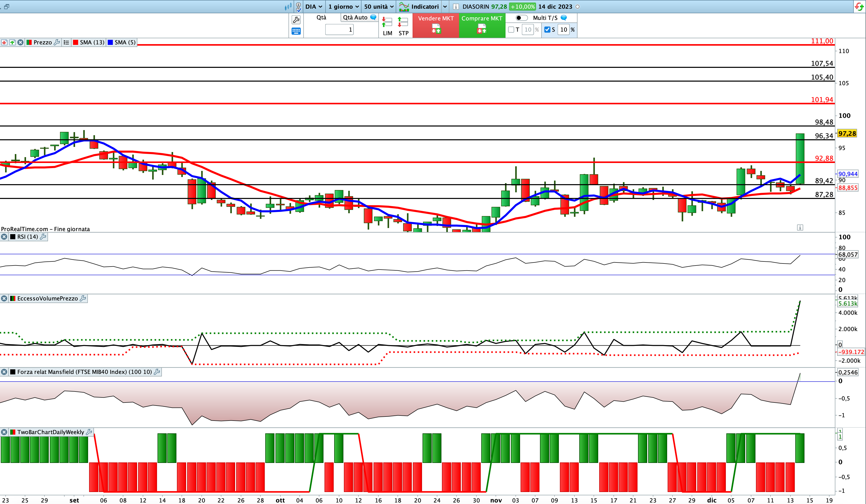Click the Comprare MKT button

point(482,24)
